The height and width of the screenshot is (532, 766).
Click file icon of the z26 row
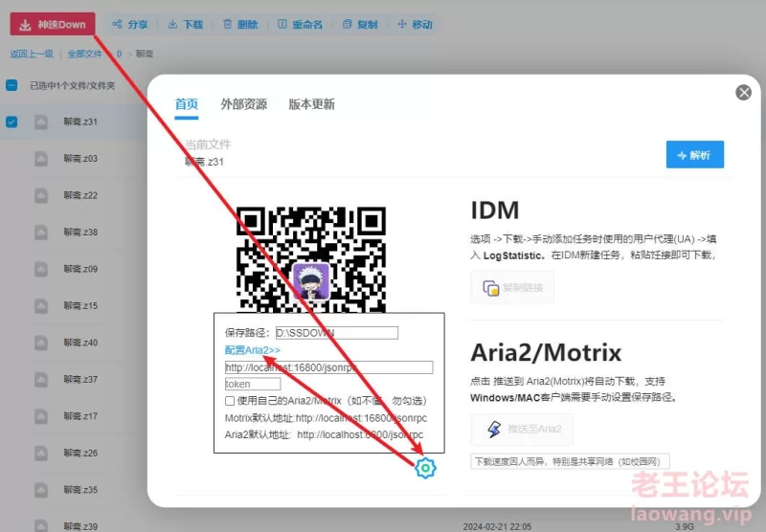[41, 453]
